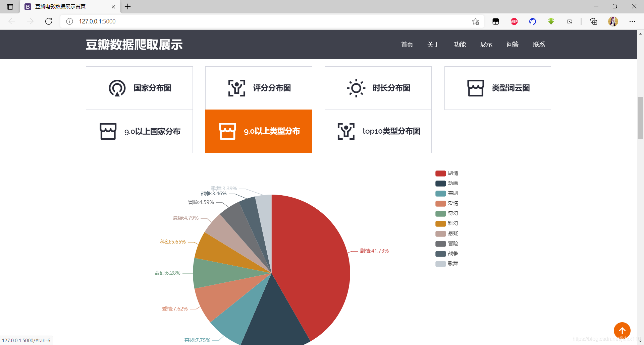
Task: Toggle 科幻 series in chart legend
Action: (x=447, y=223)
